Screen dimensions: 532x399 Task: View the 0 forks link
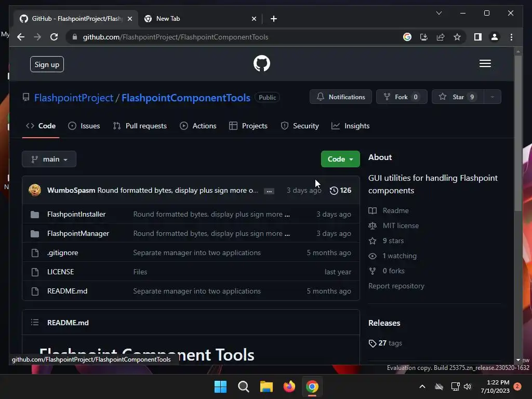point(387,271)
